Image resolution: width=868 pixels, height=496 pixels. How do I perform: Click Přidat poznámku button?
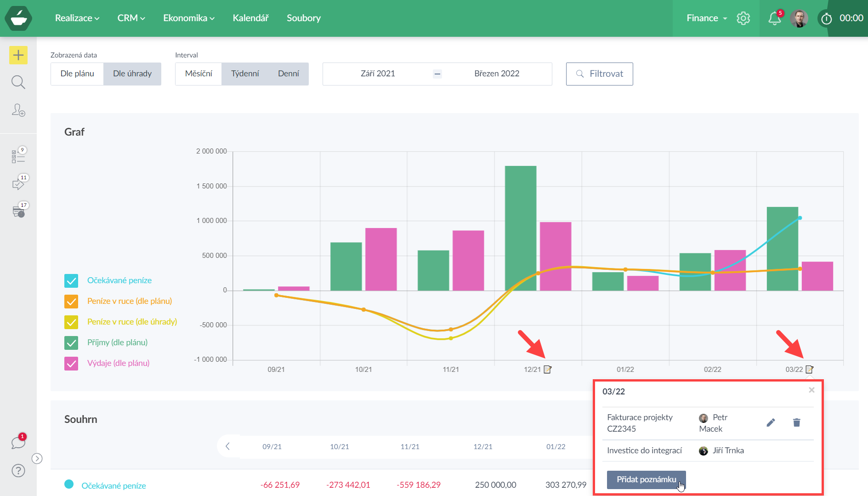pos(646,479)
